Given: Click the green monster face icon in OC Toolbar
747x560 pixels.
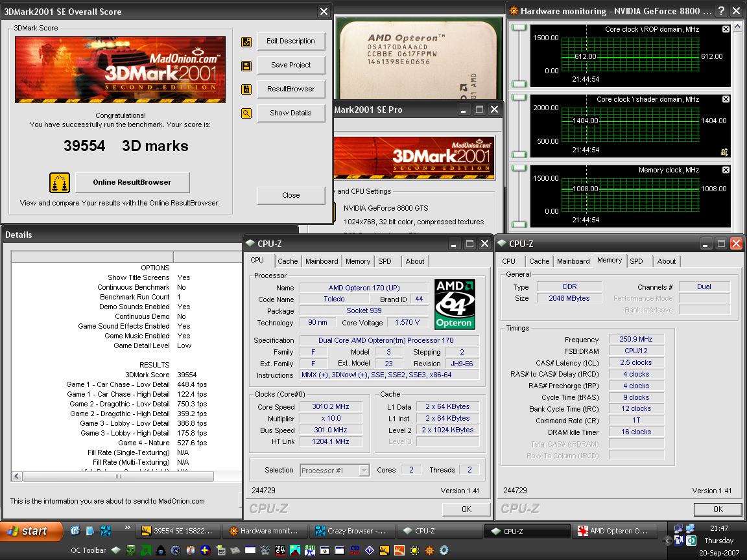Looking at the screenshot, I should pos(130,550).
